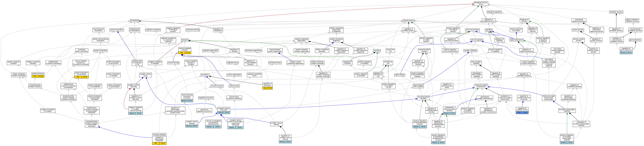Click the 'organelle localization' node
Viewport: 644px width, 146px height.
point(153,30)
